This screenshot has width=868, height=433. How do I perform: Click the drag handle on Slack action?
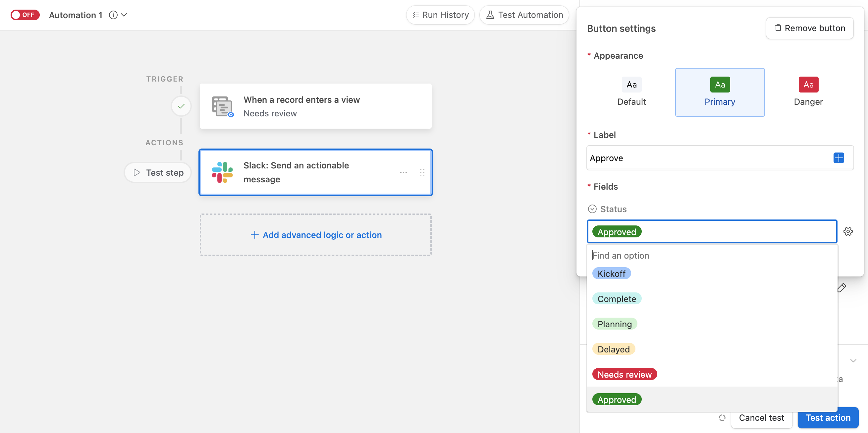pos(422,172)
